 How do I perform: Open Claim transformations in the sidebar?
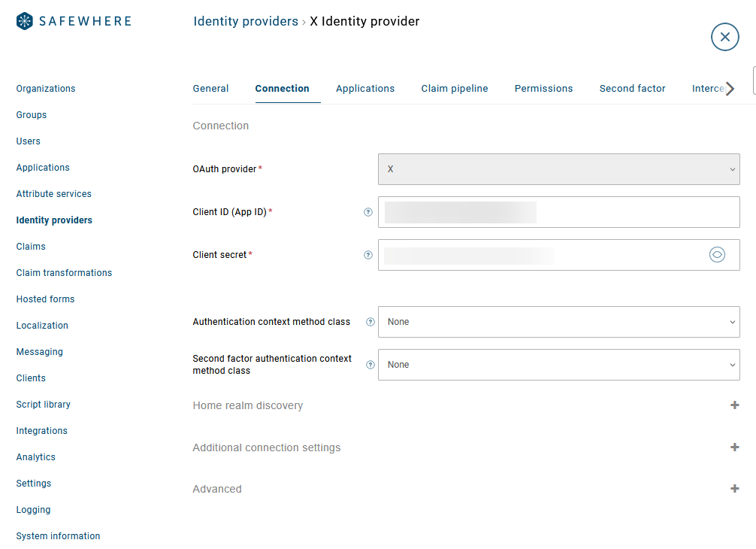(x=64, y=273)
